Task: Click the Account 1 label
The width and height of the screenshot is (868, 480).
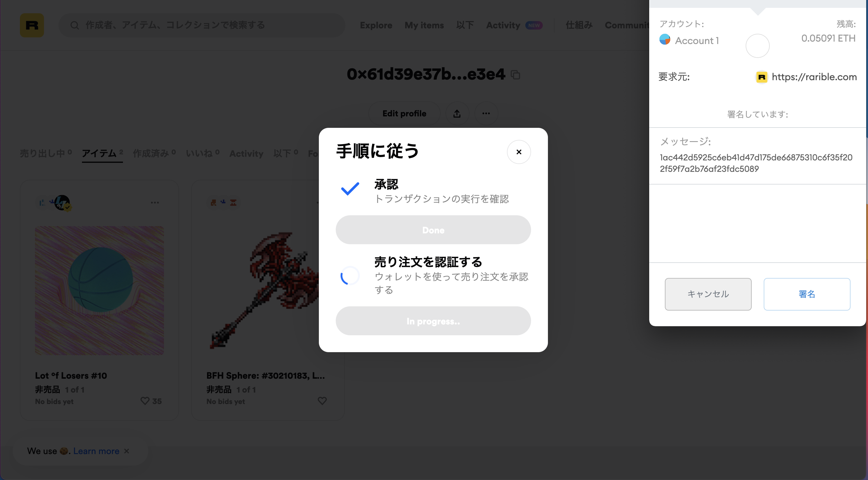Action: (x=697, y=41)
